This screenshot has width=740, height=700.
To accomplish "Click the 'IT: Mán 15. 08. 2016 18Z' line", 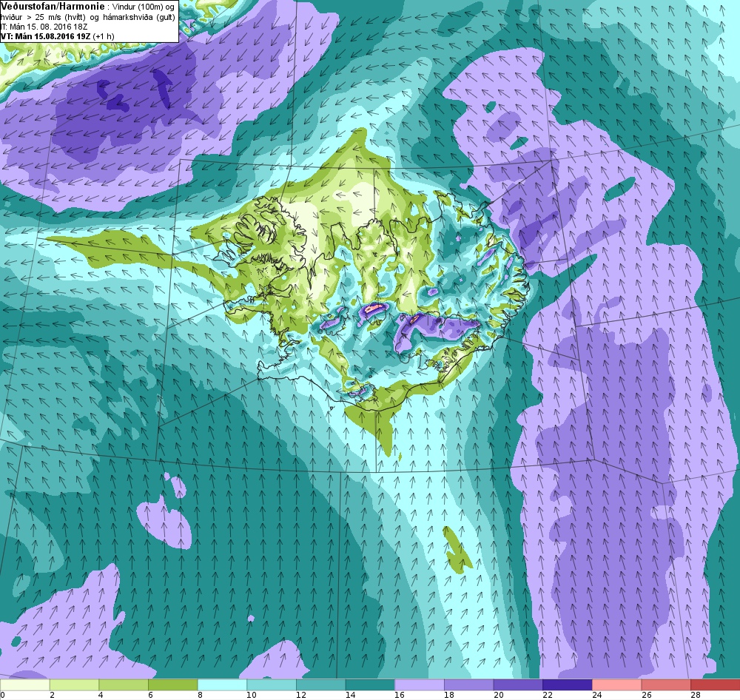I will pos(44,27).
